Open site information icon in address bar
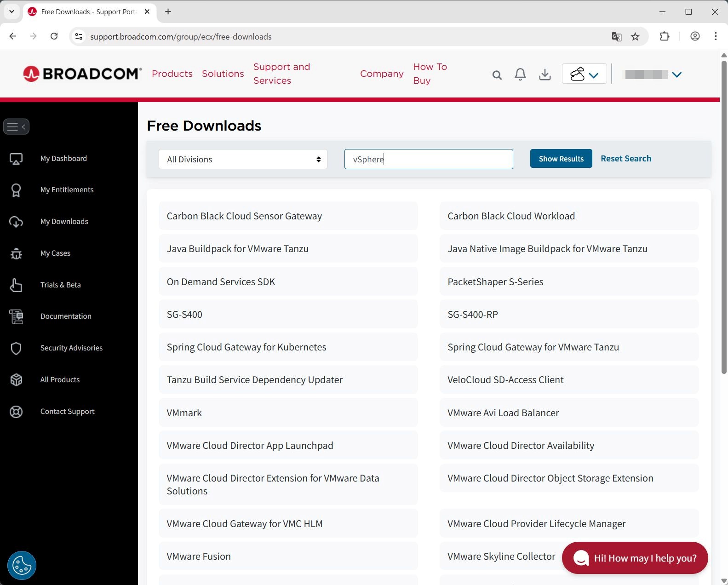Image resolution: width=728 pixels, height=585 pixels. 79,36
